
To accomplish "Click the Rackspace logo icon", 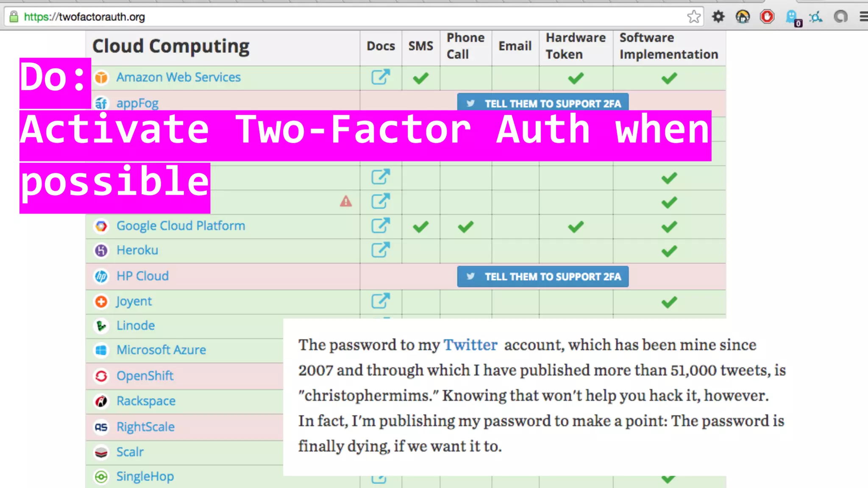I will (x=101, y=402).
